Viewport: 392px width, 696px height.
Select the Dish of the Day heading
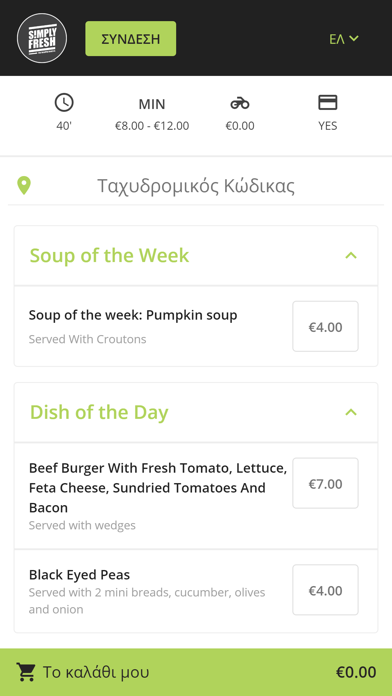click(99, 412)
